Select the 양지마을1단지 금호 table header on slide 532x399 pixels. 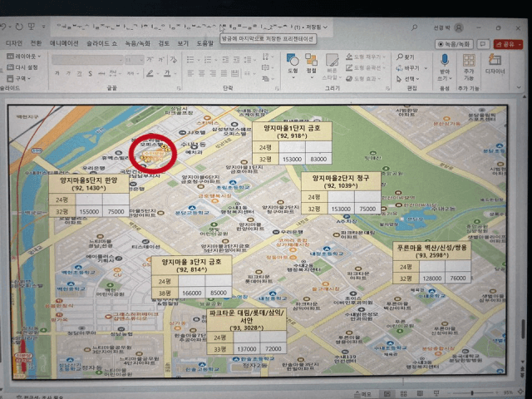pos(292,131)
